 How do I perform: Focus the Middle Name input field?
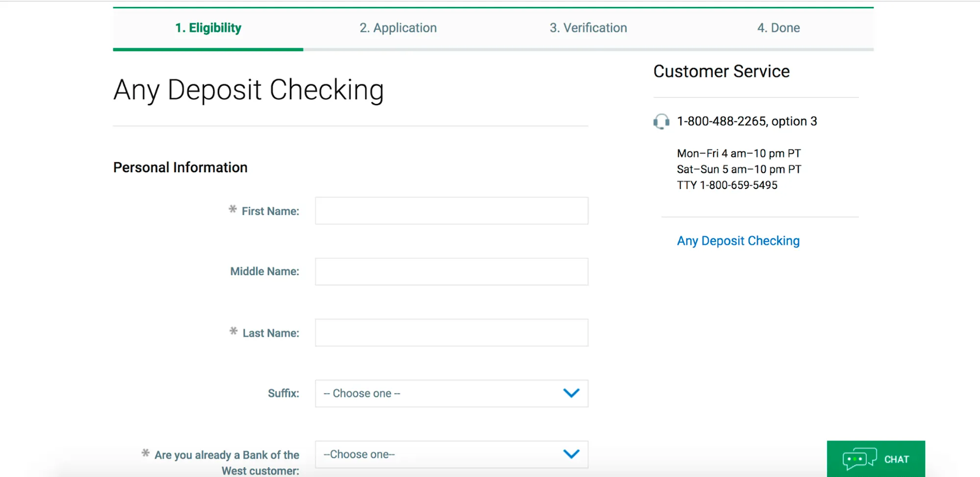click(x=452, y=272)
